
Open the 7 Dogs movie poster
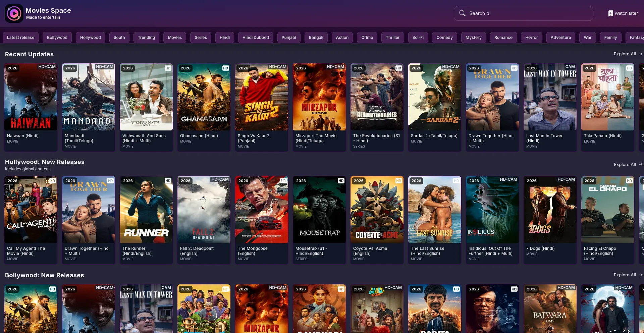pyautogui.click(x=550, y=210)
